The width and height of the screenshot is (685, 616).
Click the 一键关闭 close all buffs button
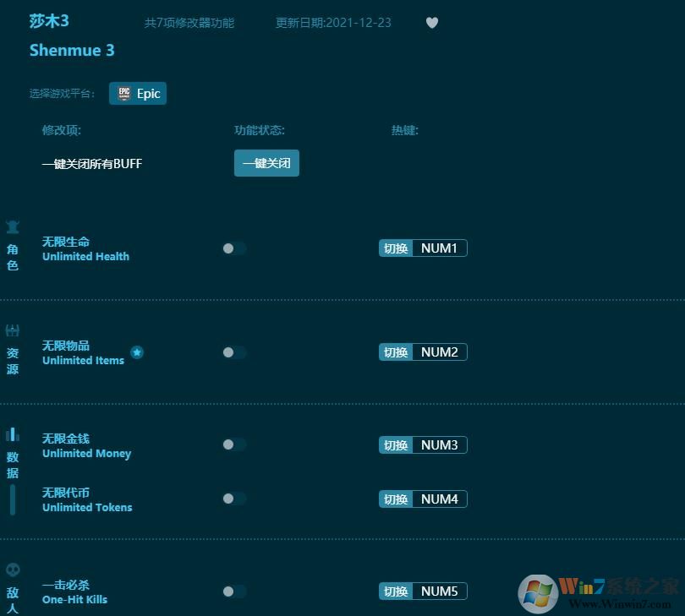pyautogui.click(x=266, y=163)
